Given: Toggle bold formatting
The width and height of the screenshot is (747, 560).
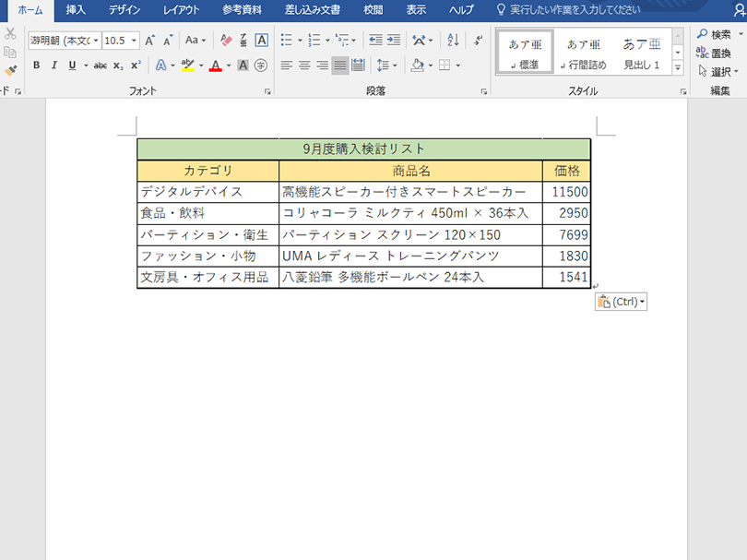Looking at the screenshot, I should coord(37,63).
